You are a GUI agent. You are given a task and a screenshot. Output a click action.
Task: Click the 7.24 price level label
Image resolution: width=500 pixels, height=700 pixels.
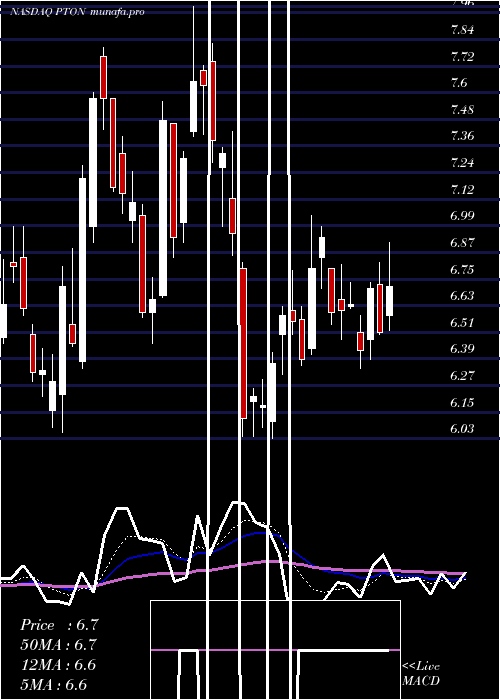click(462, 162)
